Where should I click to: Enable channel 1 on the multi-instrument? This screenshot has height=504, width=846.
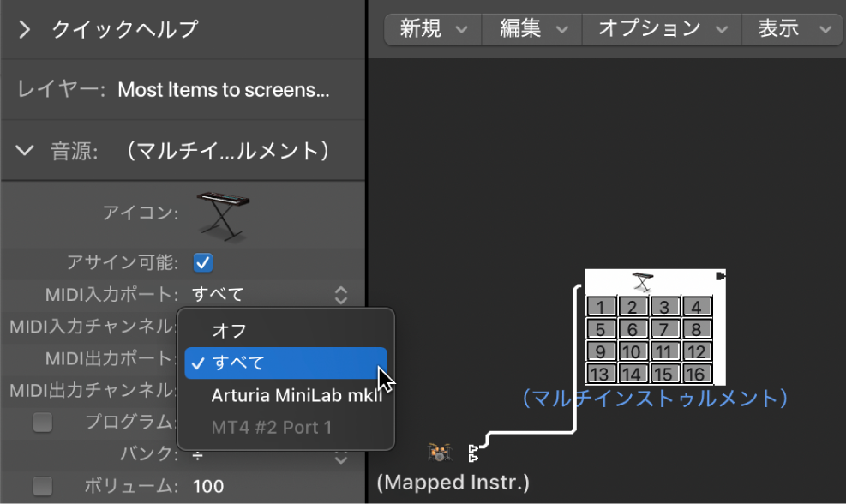pos(600,306)
